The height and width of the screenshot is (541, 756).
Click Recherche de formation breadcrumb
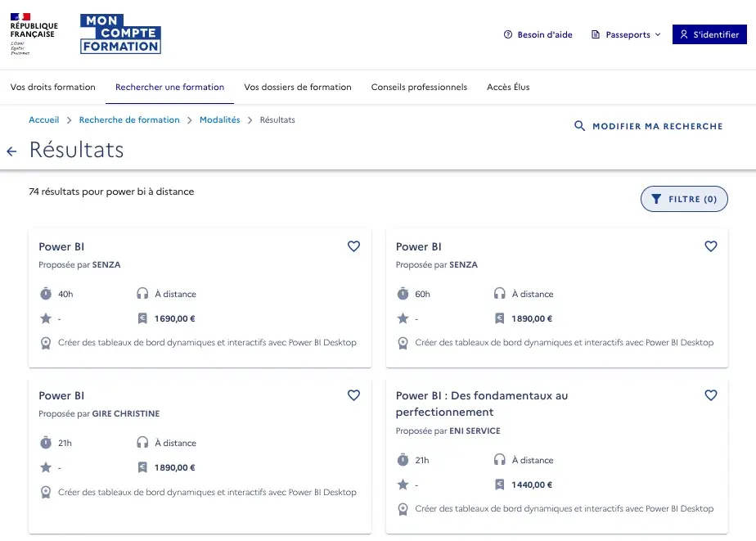coord(129,119)
